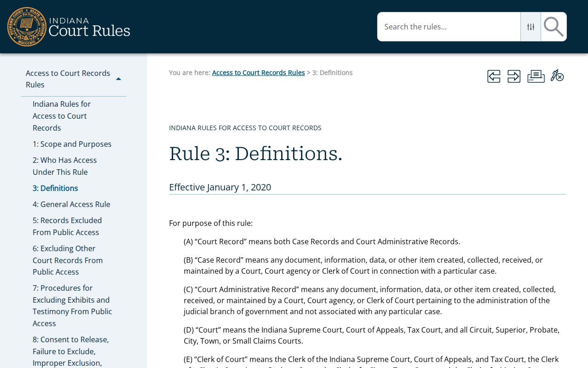Open 5: Records Excluded From Public Access
588x368 pixels.
pyautogui.click(x=67, y=226)
